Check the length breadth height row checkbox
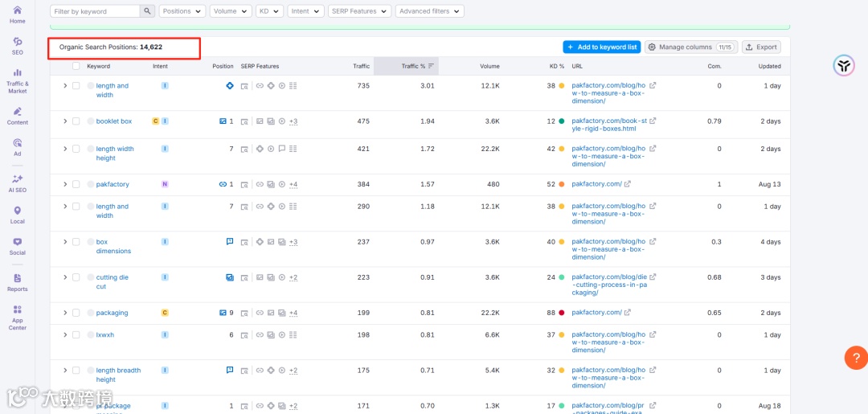This screenshot has height=414, width=868. (x=76, y=371)
